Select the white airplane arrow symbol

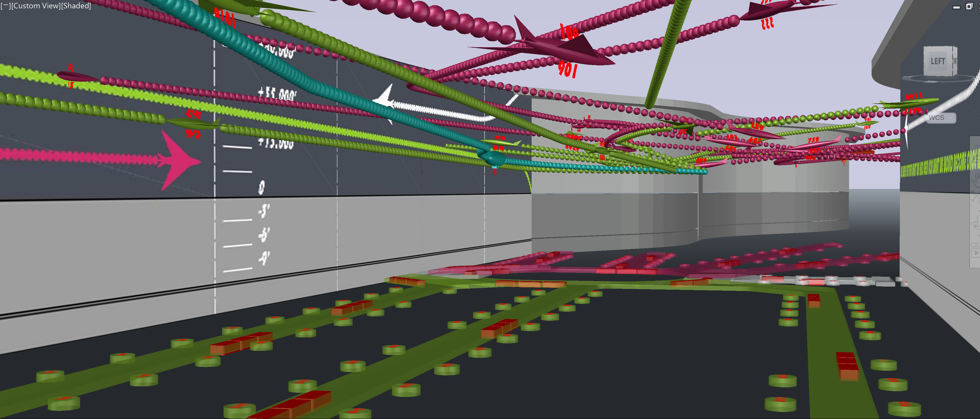point(383,101)
